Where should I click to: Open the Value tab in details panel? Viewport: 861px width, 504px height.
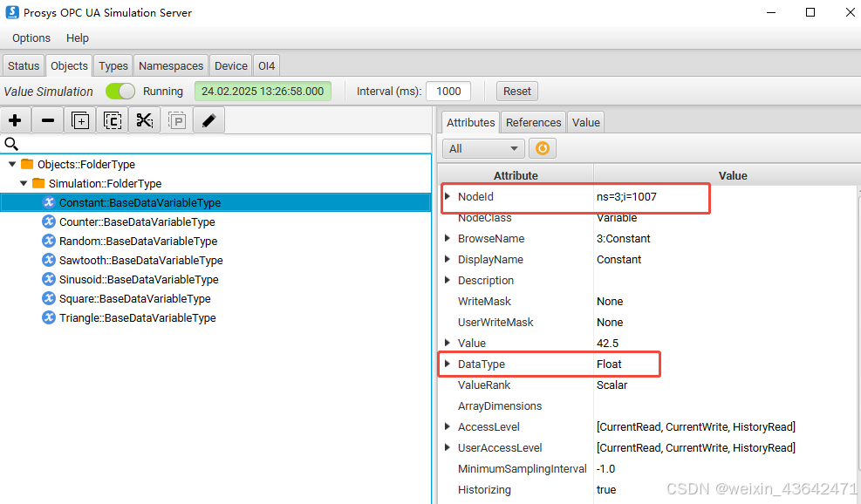586,122
